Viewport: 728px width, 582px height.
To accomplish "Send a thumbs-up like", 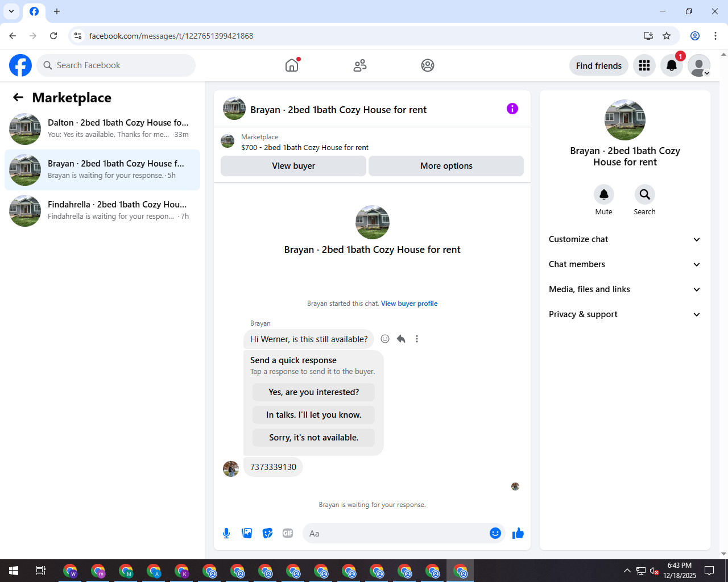I will (518, 533).
